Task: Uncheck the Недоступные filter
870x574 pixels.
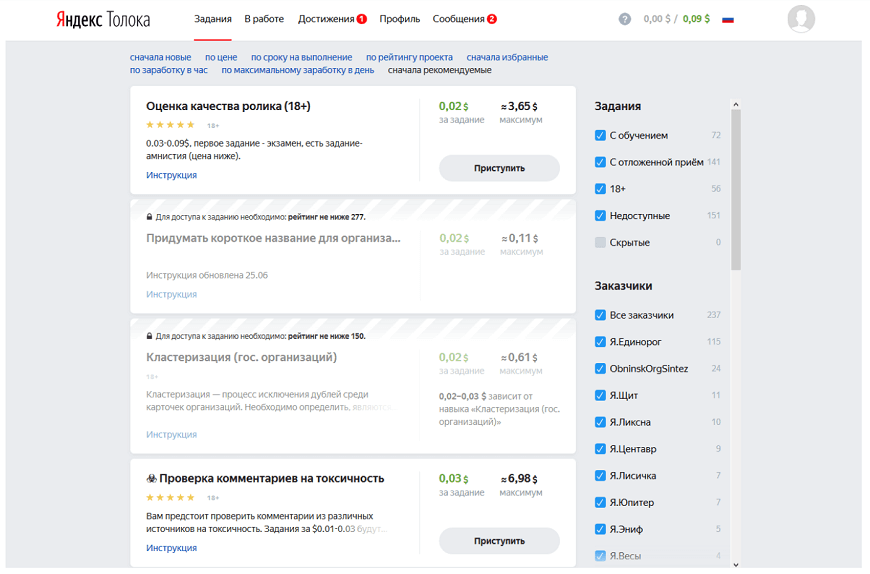Action: tap(600, 215)
